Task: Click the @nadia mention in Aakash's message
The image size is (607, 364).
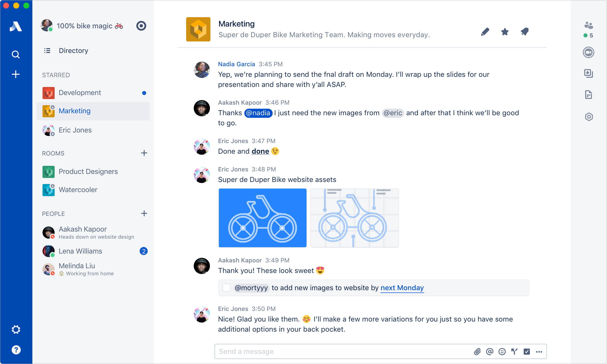Action: 258,113
